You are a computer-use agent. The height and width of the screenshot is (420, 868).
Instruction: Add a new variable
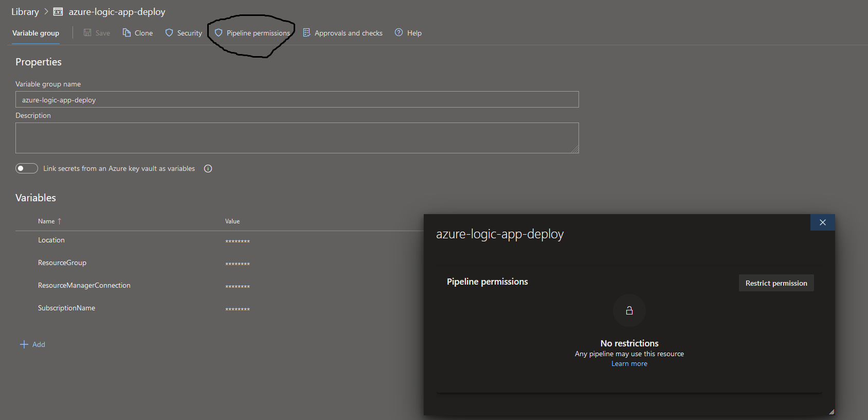coord(32,344)
